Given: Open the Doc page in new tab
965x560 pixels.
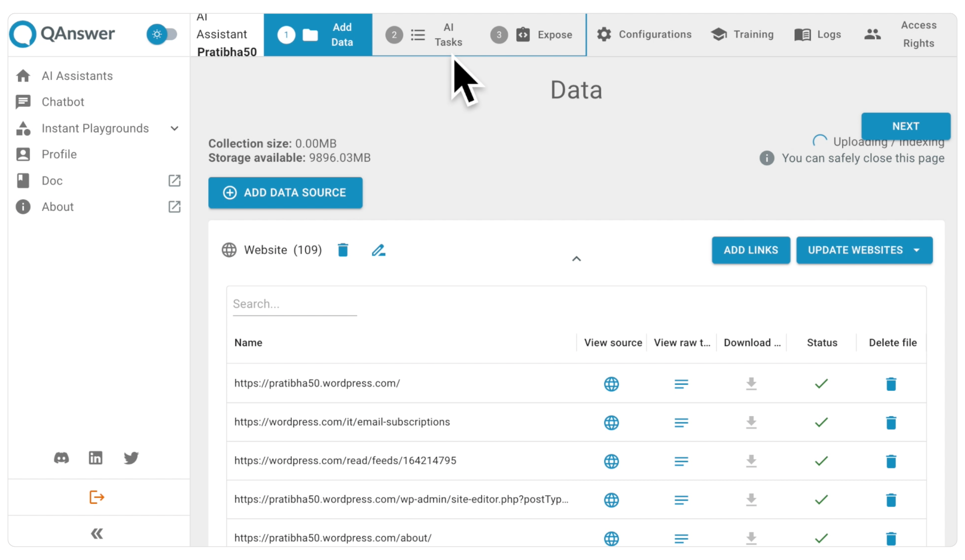Looking at the screenshot, I should pos(174,180).
